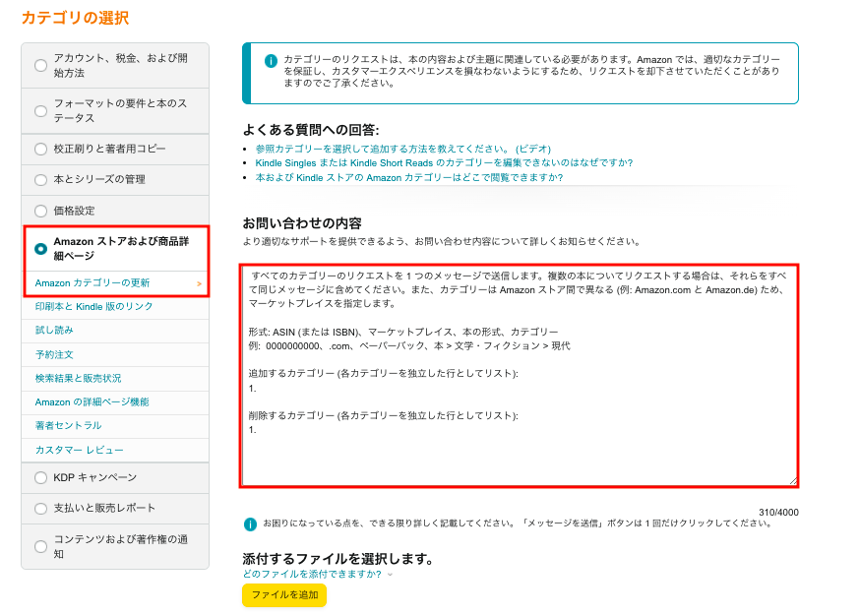Click the info icon in the category request notice
859x616 pixels.
271,61
